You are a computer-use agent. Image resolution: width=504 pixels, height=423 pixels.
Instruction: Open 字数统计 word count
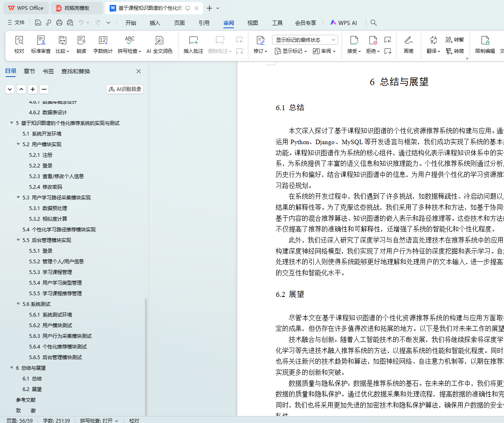coord(103,45)
